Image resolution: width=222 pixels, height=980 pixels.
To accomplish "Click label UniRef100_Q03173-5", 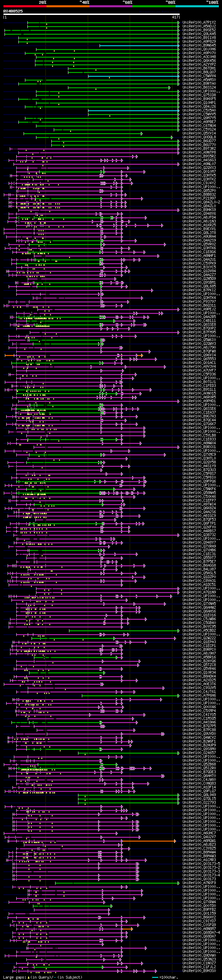I will (201, 864).
